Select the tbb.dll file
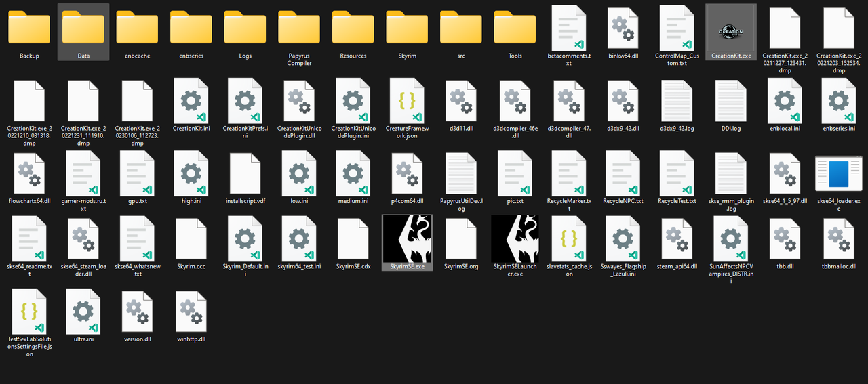This screenshot has width=868, height=384. tap(785, 238)
